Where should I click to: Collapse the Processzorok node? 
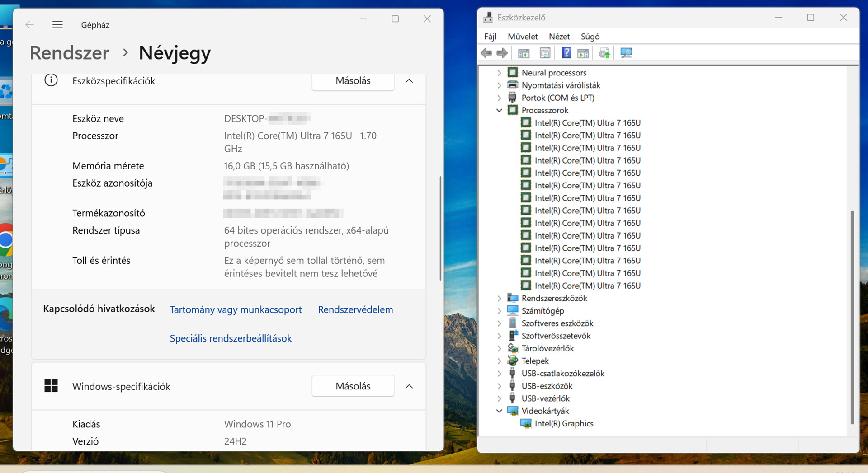[x=499, y=110]
